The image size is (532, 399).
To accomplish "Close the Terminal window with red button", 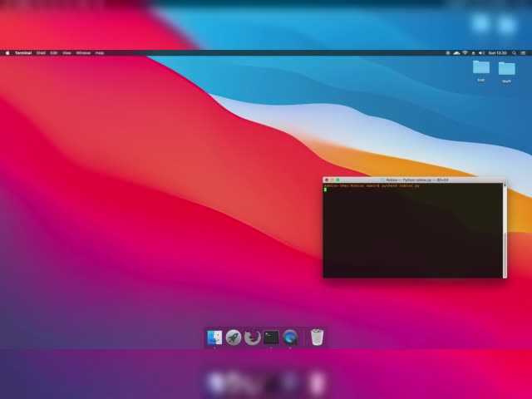I will [x=327, y=180].
